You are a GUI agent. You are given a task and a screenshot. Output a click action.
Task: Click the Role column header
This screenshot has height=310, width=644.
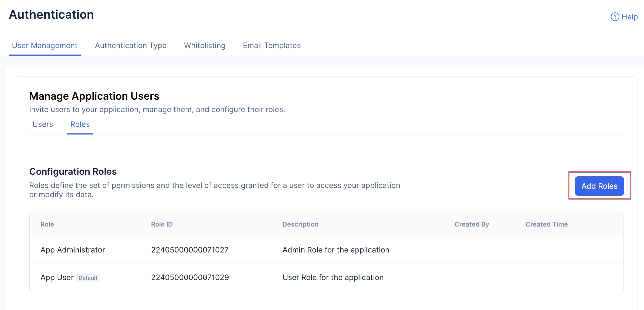[x=47, y=224]
